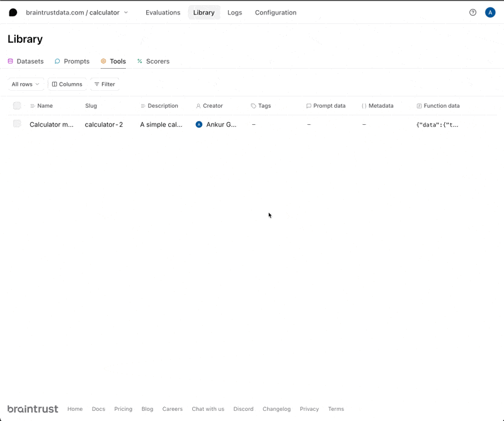Toggle the select-all rows checkbox
The width and height of the screenshot is (504, 421).
[x=17, y=105]
